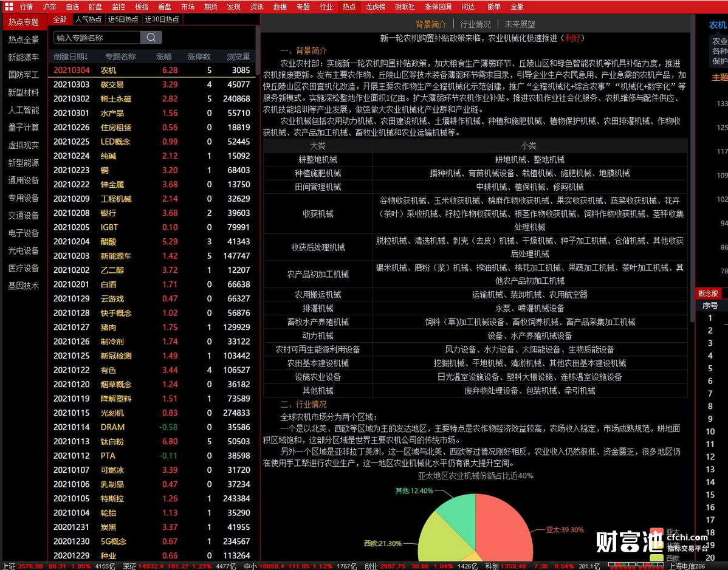
Task: Sort by 浏览量 column header
Action: point(238,57)
